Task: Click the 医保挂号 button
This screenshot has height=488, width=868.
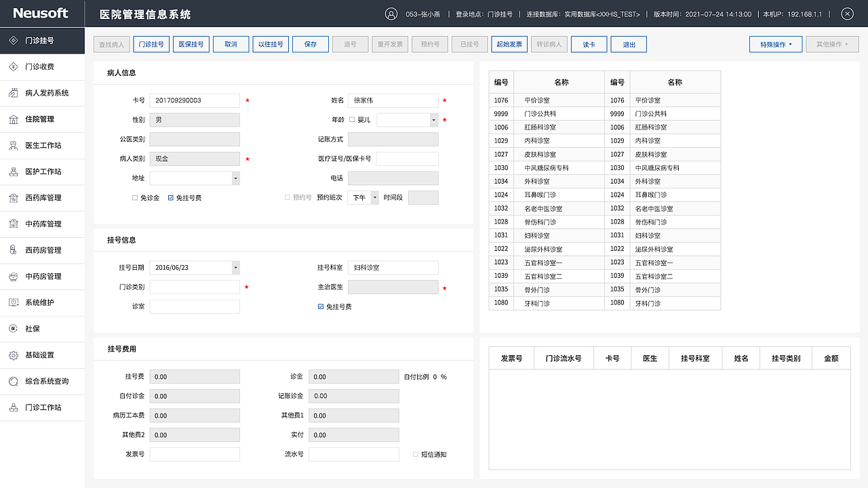Action: click(x=191, y=44)
